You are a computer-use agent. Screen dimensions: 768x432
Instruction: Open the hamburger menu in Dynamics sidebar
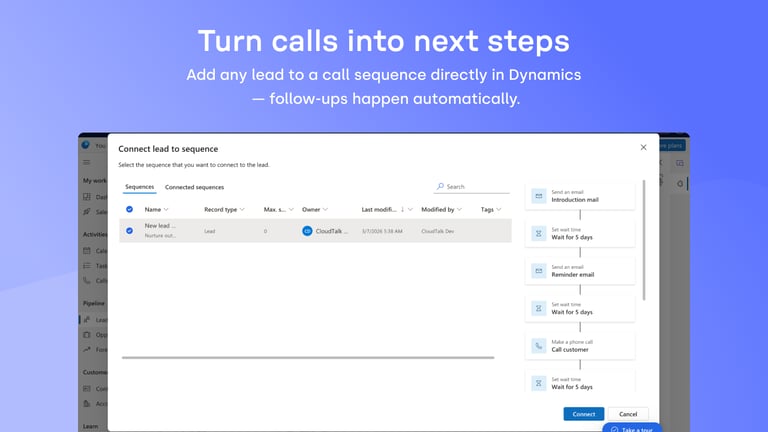(x=87, y=162)
